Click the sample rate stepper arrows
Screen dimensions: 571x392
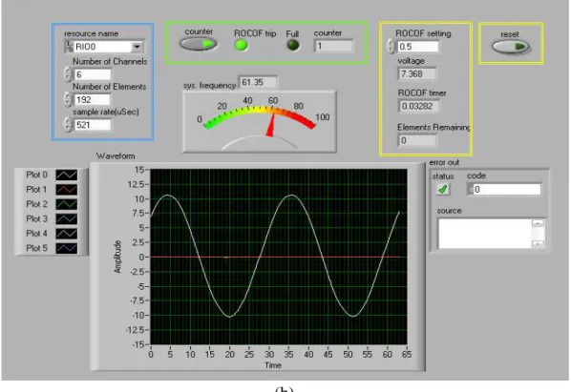coord(68,125)
